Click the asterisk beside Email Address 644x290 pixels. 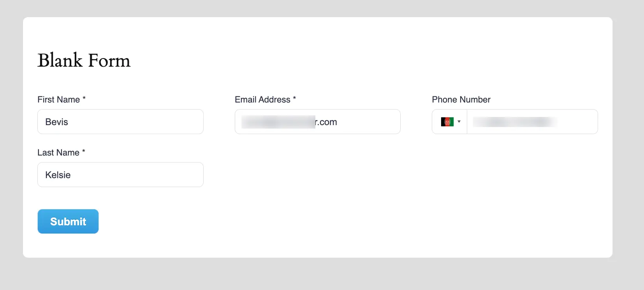click(x=294, y=98)
